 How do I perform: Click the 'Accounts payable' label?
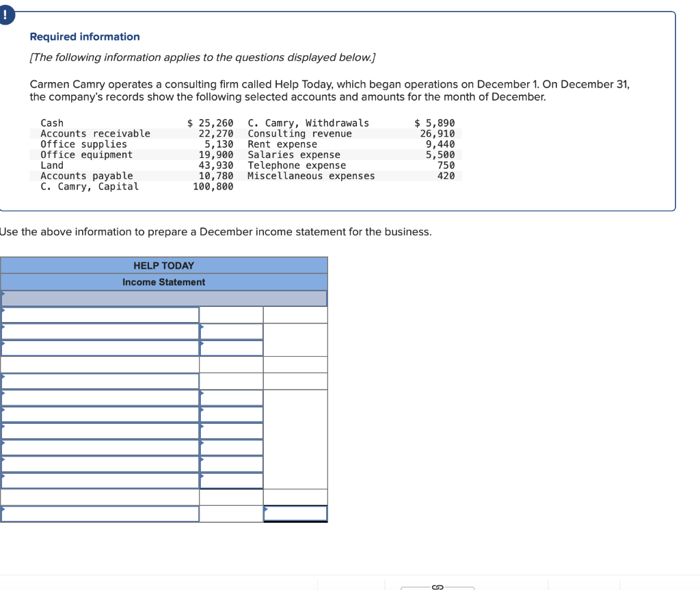(x=87, y=176)
